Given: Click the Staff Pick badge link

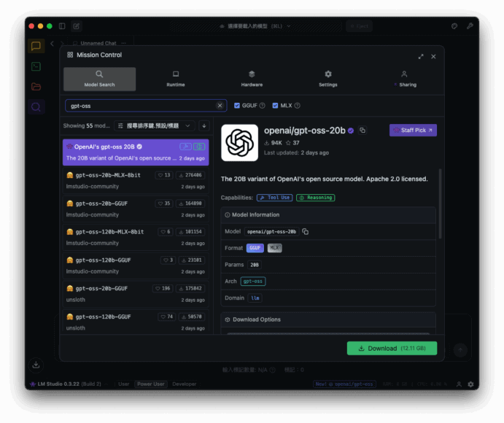Looking at the screenshot, I should coord(413,131).
